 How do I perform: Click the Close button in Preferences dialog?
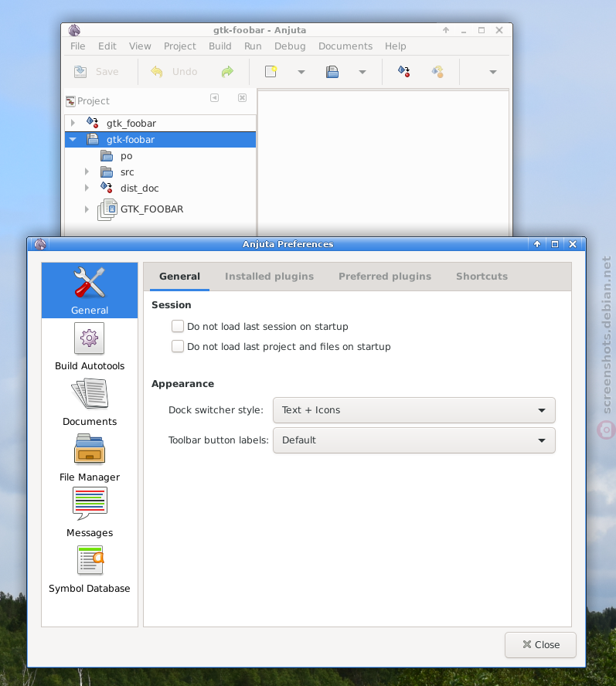pyautogui.click(x=540, y=644)
